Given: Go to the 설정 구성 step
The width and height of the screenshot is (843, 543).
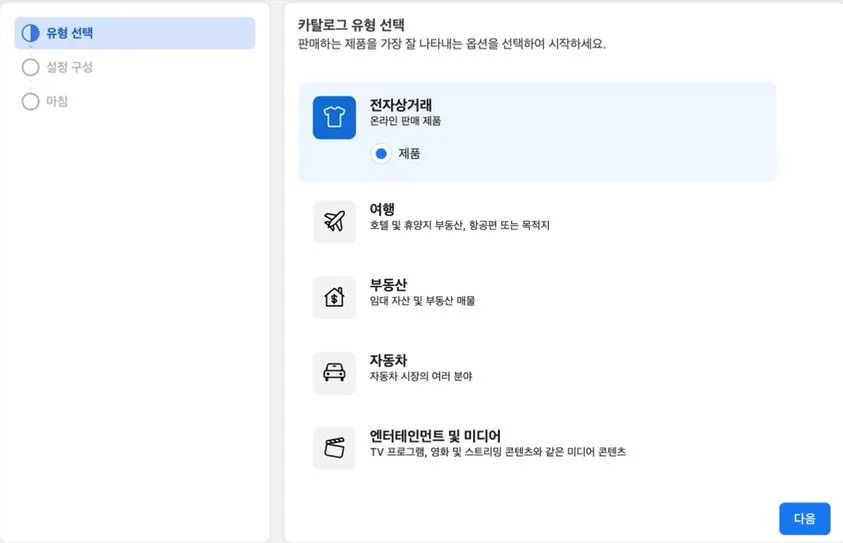Looking at the screenshot, I should [x=69, y=67].
